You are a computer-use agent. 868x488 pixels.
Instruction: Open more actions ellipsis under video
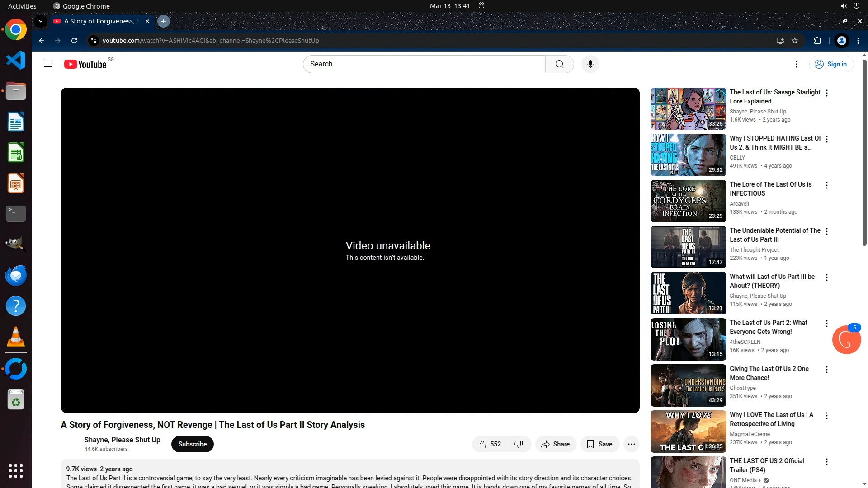[x=631, y=444]
